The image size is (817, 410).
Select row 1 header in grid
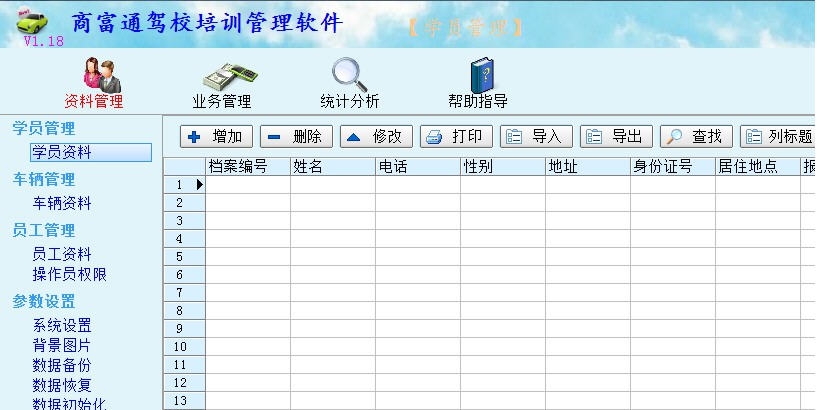click(184, 184)
